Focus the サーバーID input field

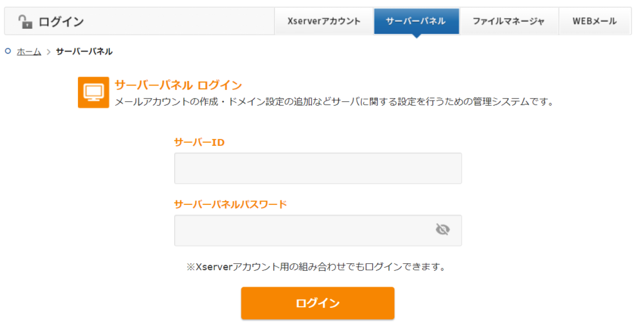(x=318, y=168)
